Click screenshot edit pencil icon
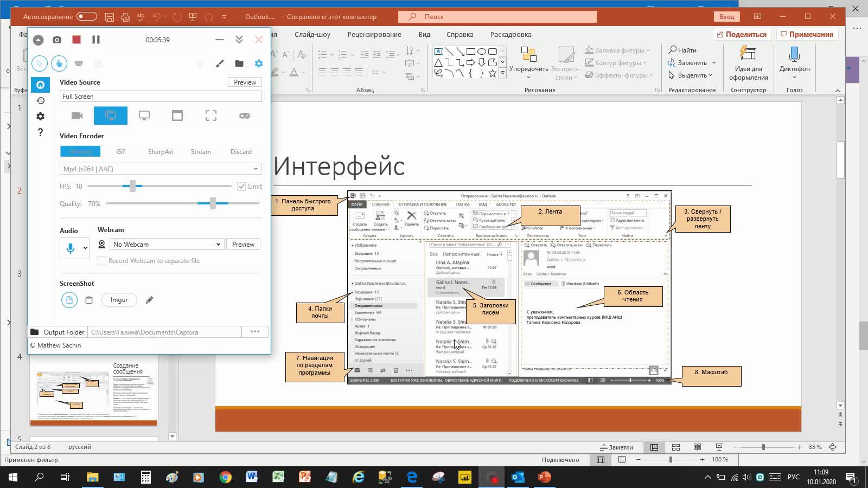Viewport: 868px width, 488px height. pyautogui.click(x=150, y=300)
